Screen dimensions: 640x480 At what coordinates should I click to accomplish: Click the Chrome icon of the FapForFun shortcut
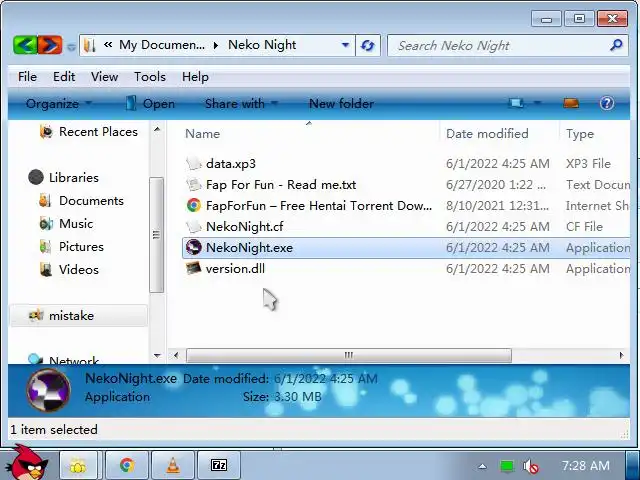(193, 205)
